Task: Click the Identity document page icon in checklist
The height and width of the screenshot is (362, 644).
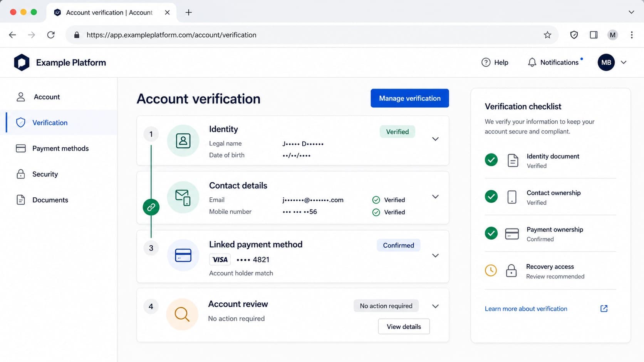Action: 513,160
